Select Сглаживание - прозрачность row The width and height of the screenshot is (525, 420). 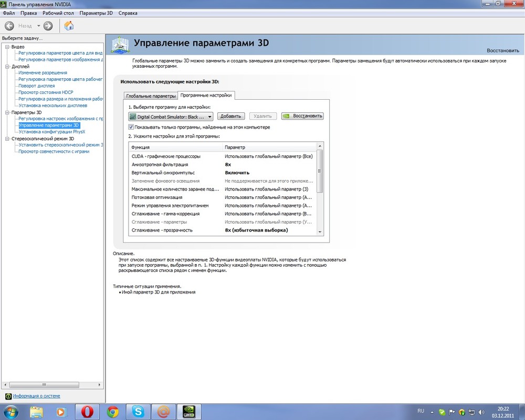click(x=222, y=230)
